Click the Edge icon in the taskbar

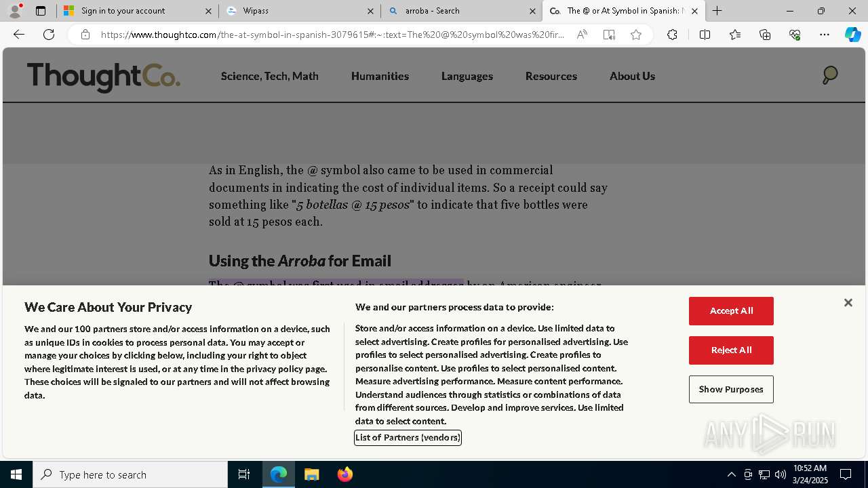tap(279, 474)
